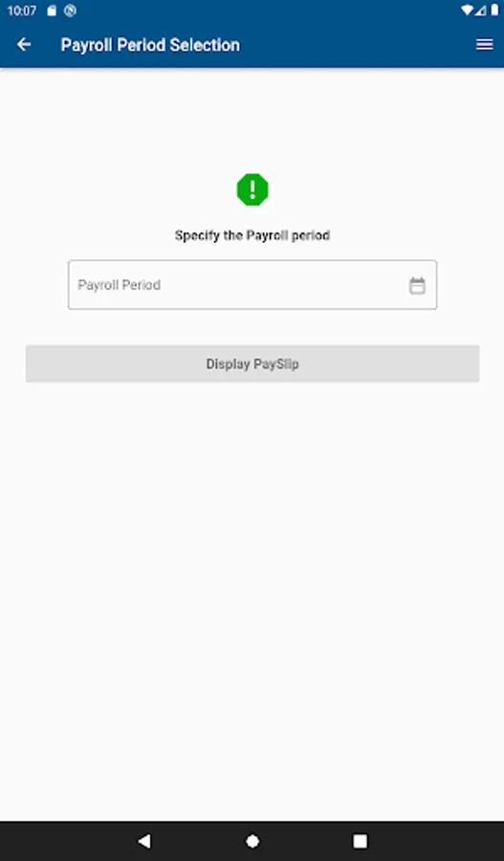Click the Payroll Period Selection title

[x=150, y=45]
